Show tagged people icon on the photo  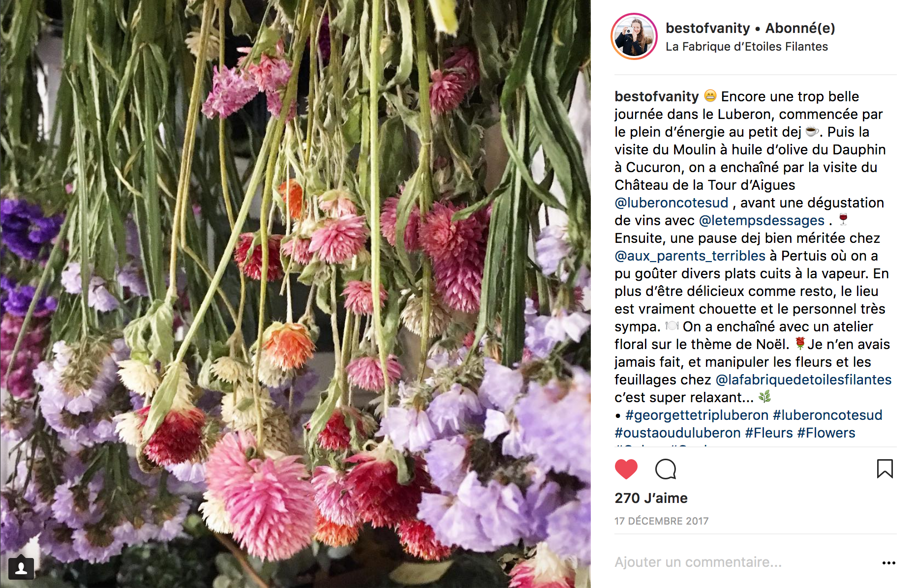(x=21, y=568)
